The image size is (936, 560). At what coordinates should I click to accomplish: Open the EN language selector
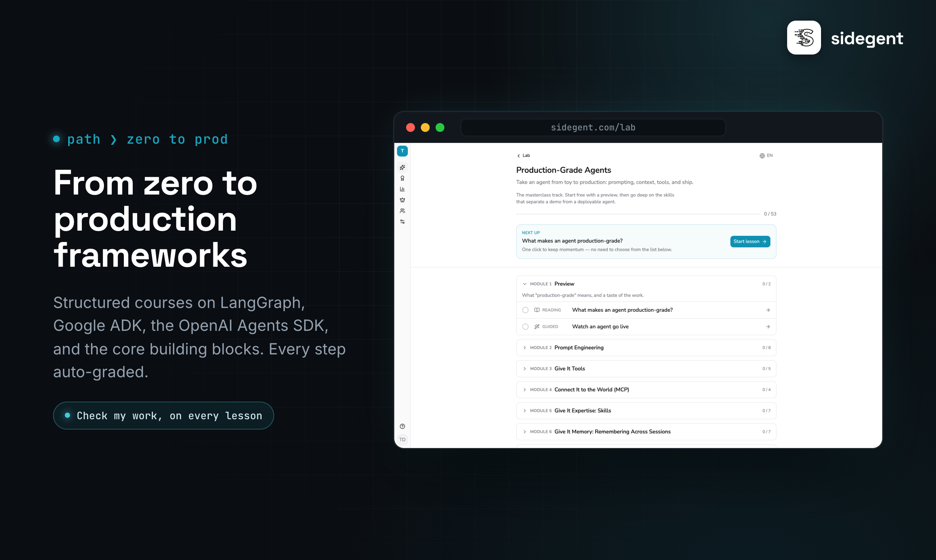766,155
